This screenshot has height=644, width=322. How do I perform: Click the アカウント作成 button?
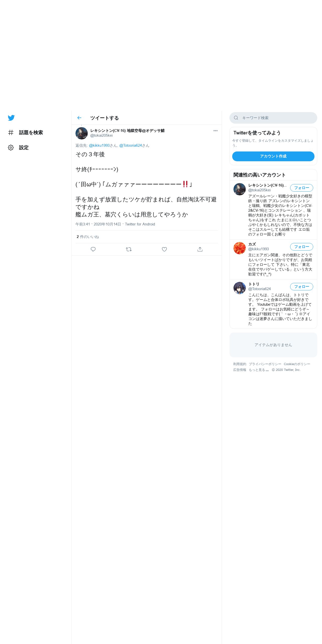[273, 156]
